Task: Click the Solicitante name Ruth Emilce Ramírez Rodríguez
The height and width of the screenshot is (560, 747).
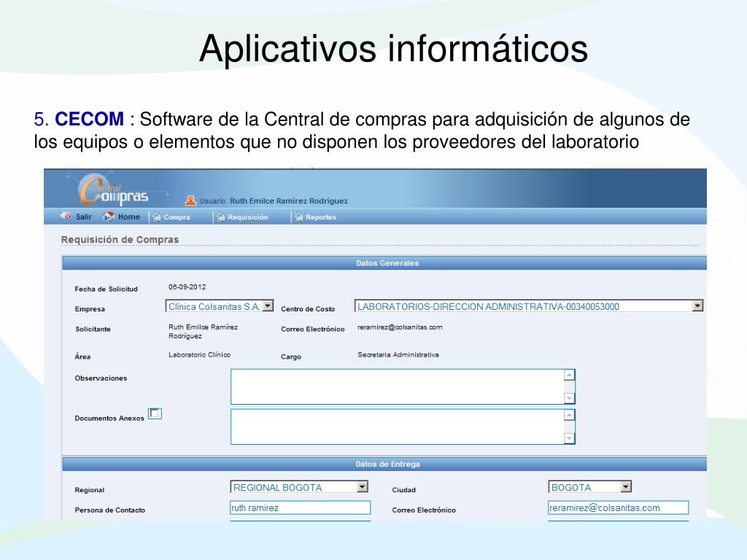Action: click(x=203, y=332)
